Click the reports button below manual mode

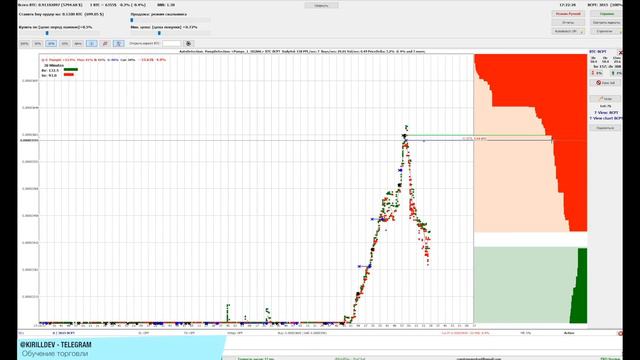568,22
